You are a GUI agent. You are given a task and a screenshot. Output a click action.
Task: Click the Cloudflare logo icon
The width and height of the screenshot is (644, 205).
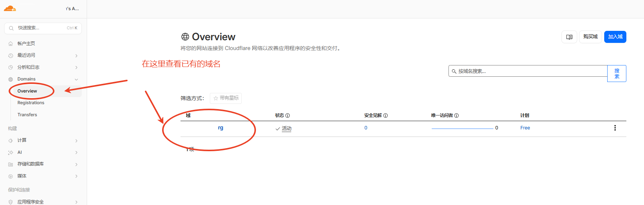click(10, 8)
